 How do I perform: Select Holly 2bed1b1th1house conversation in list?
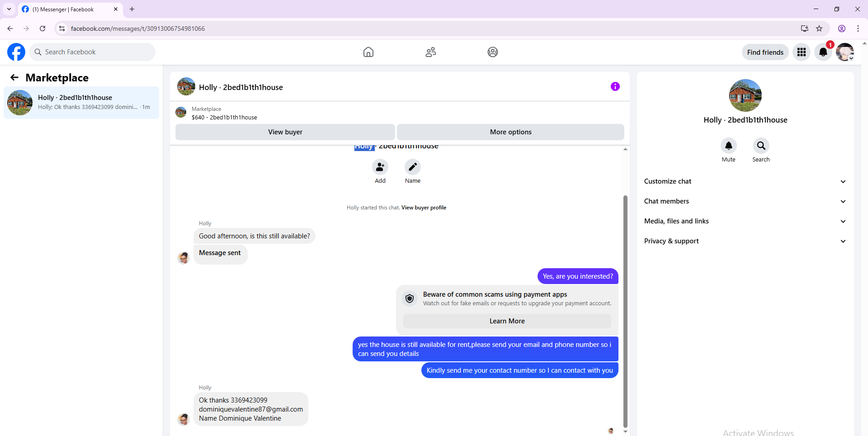[x=81, y=103]
